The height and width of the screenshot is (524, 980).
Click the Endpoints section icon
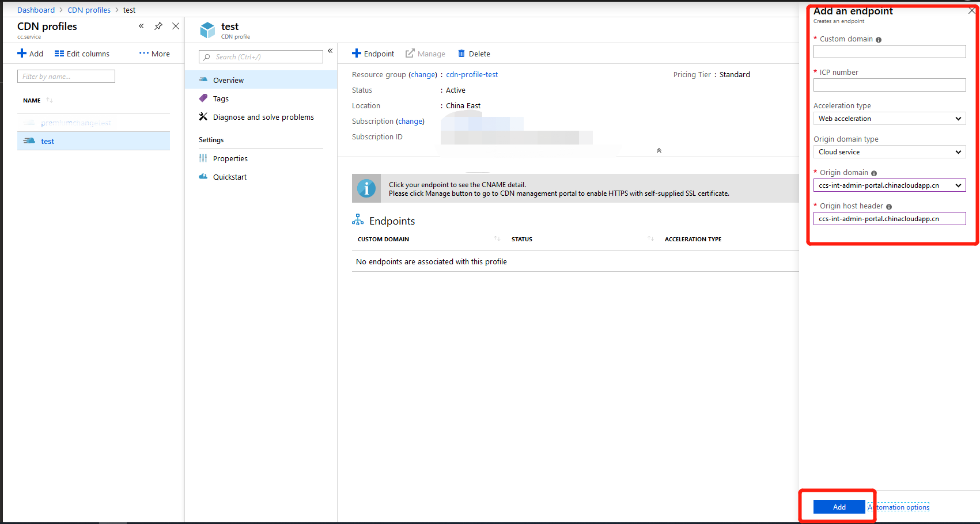(x=358, y=220)
